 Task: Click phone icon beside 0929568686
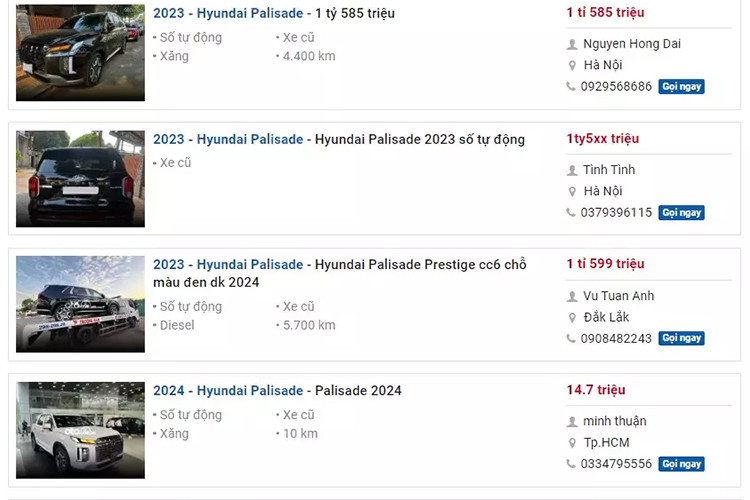571,87
